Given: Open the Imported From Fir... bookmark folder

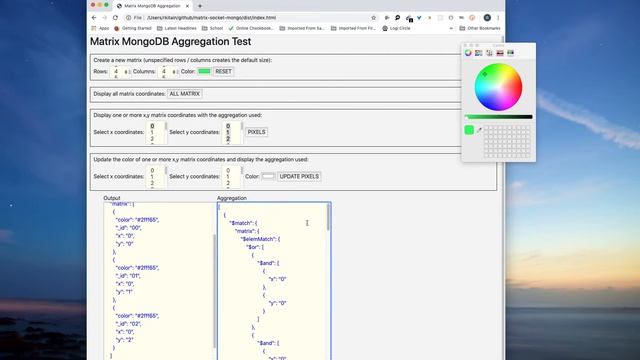Looking at the screenshot, I should point(353,28).
